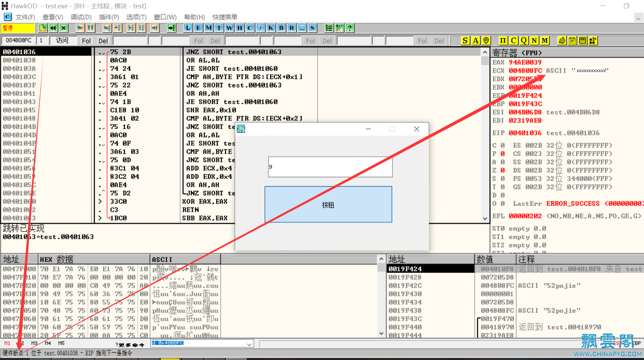Click the Trace into toolbar icon
Viewport: 644px width, 360px height.
[131, 28]
